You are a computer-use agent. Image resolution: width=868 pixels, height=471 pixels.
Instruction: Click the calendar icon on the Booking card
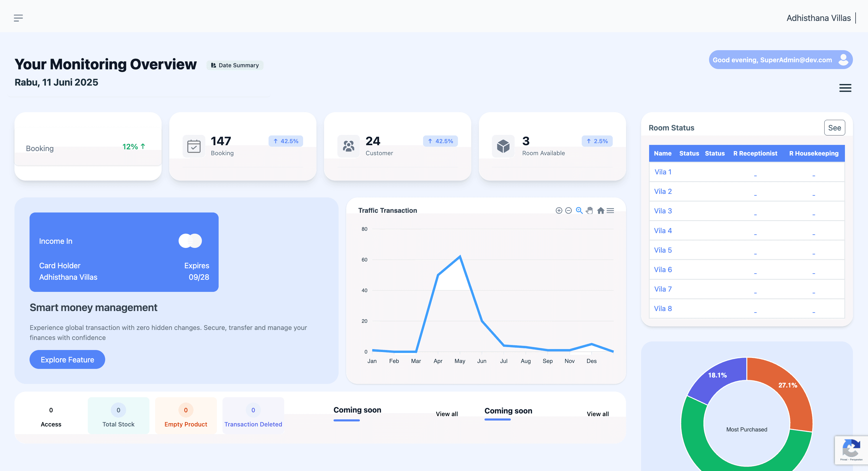194,146
